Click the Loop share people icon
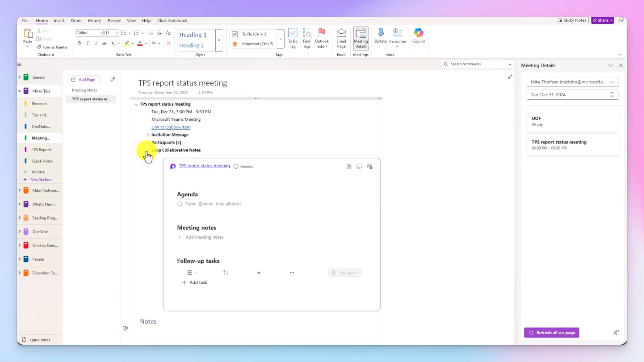The height and width of the screenshot is (362, 644). pyautogui.click(x=370, y=166)
